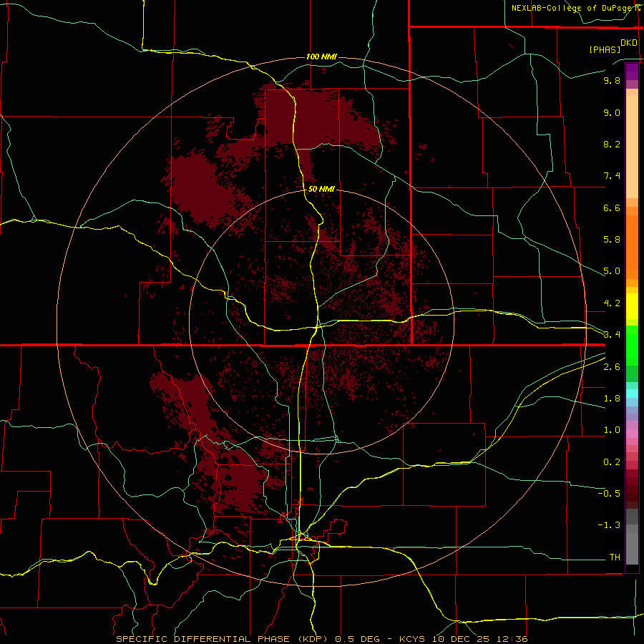Click the (KDP) text in the caption
The width and height of the screenshot is (644, 644).
313,639
